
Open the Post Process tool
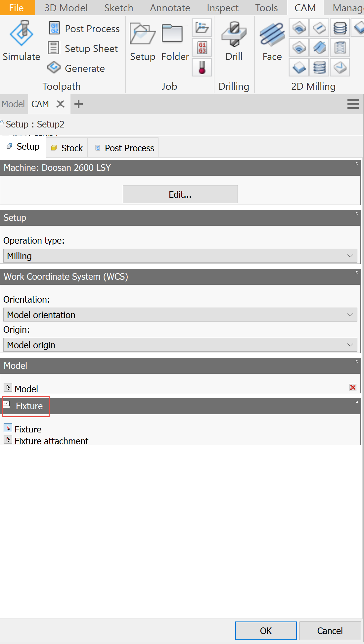click(84, 28)
